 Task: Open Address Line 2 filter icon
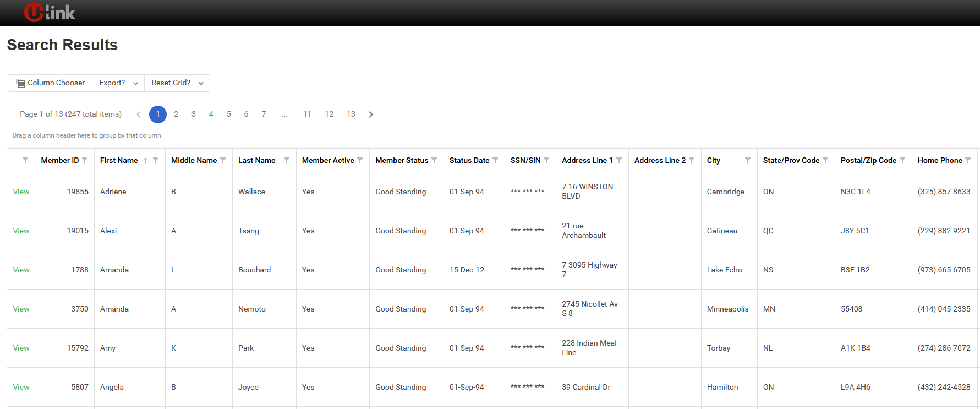tap(692, 160)
